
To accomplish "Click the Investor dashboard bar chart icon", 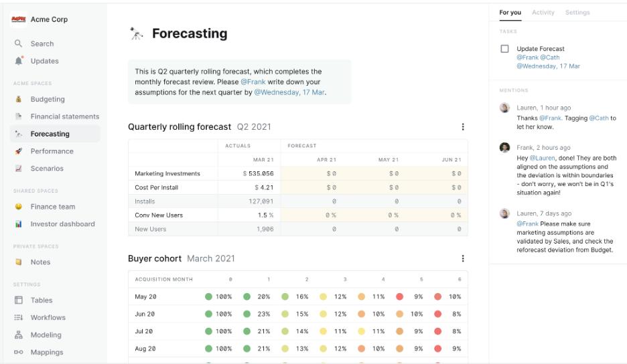I will click(18, 223).
